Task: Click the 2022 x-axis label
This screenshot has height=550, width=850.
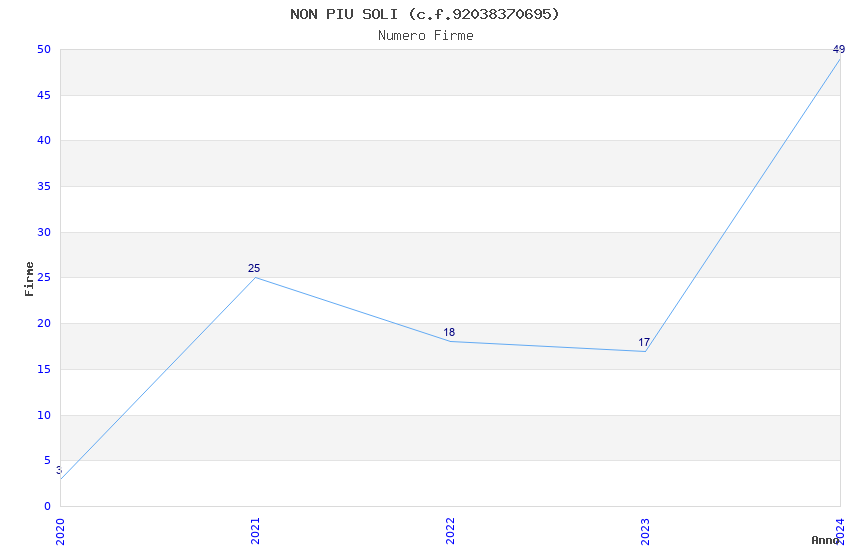Action: pyautogui.click(x=450, y=528)
